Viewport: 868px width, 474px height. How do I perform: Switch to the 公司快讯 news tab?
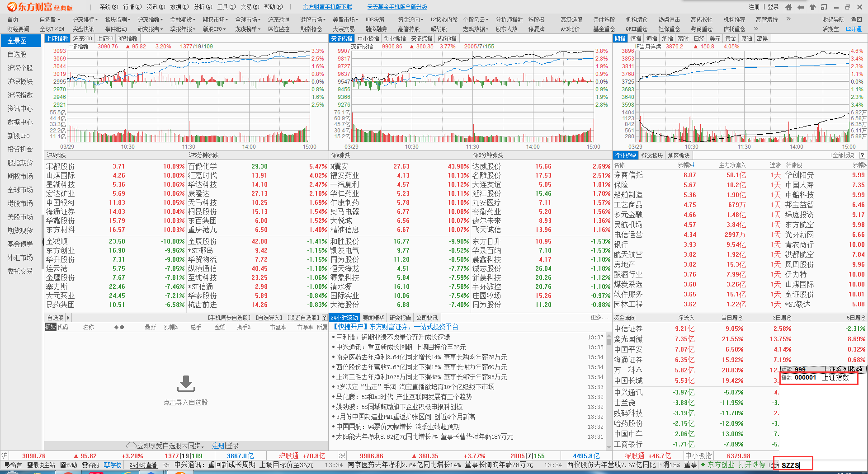427,318
